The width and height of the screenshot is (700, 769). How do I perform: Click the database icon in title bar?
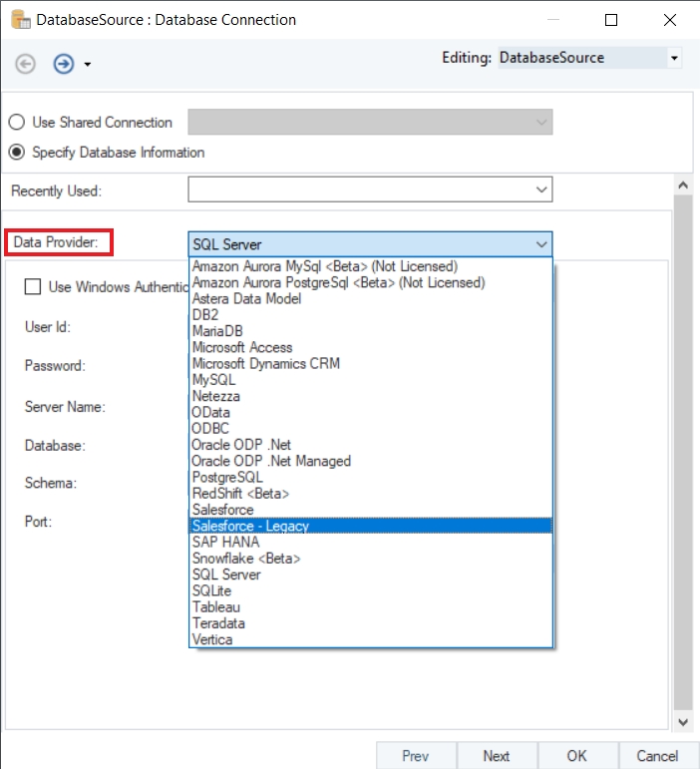[21, 20]
